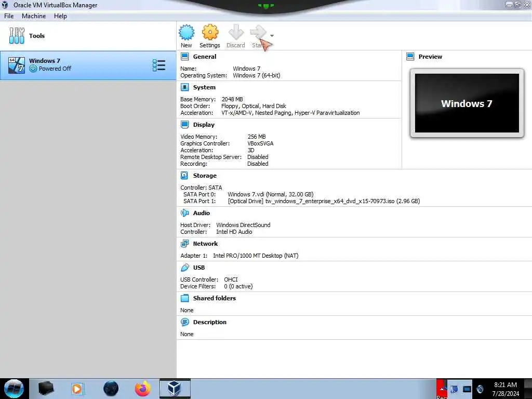Image resolution: width=532 pixels, height=399 pixels.
Task: Click the Network section icon
Action: tap(184, 244)
